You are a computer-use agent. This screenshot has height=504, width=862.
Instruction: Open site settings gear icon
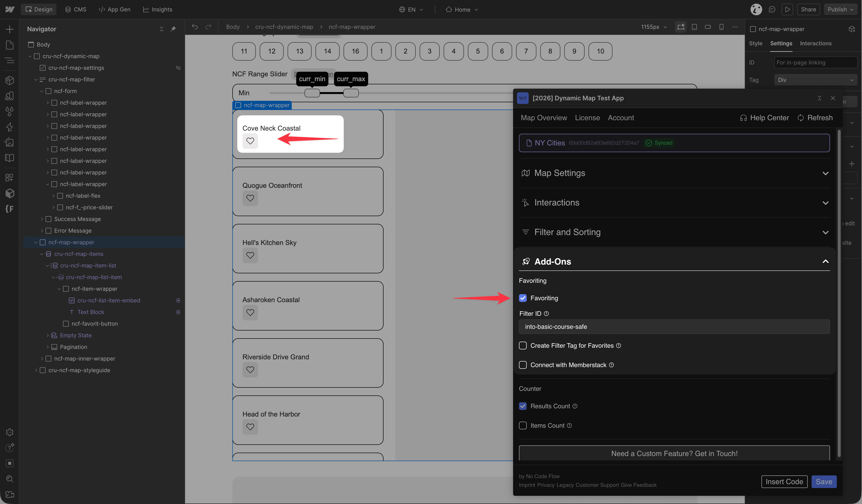pos(10,432)
